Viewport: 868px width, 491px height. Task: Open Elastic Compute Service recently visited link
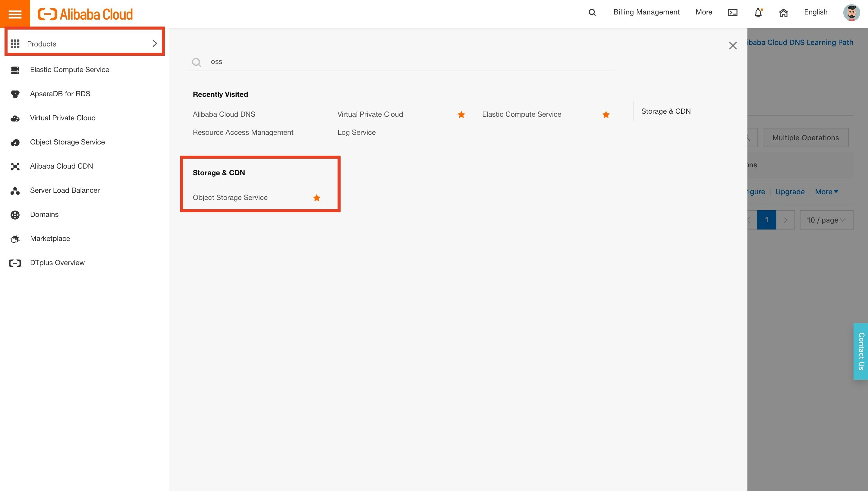point(521,114)
